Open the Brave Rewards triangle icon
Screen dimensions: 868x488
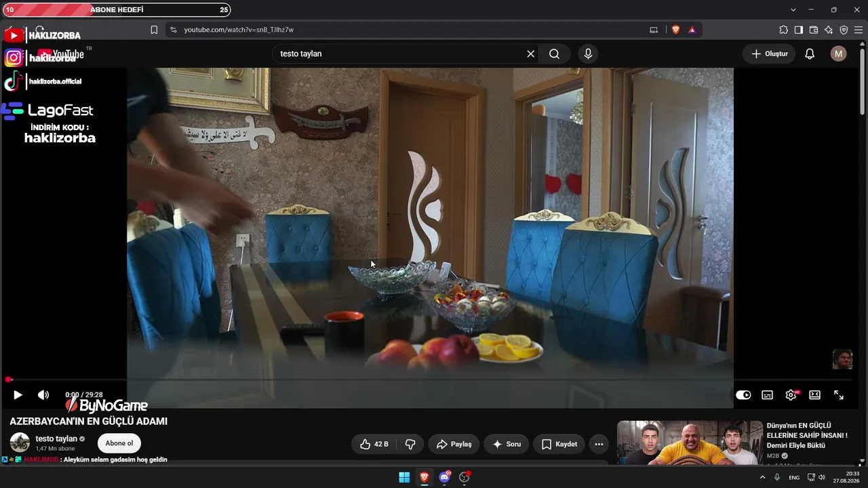[692, 30]
